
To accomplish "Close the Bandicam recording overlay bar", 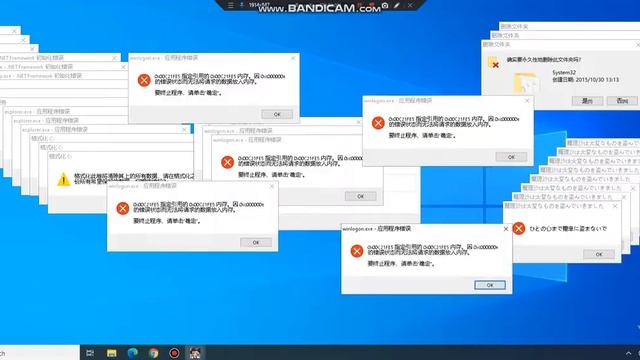I will coord(410,5).
